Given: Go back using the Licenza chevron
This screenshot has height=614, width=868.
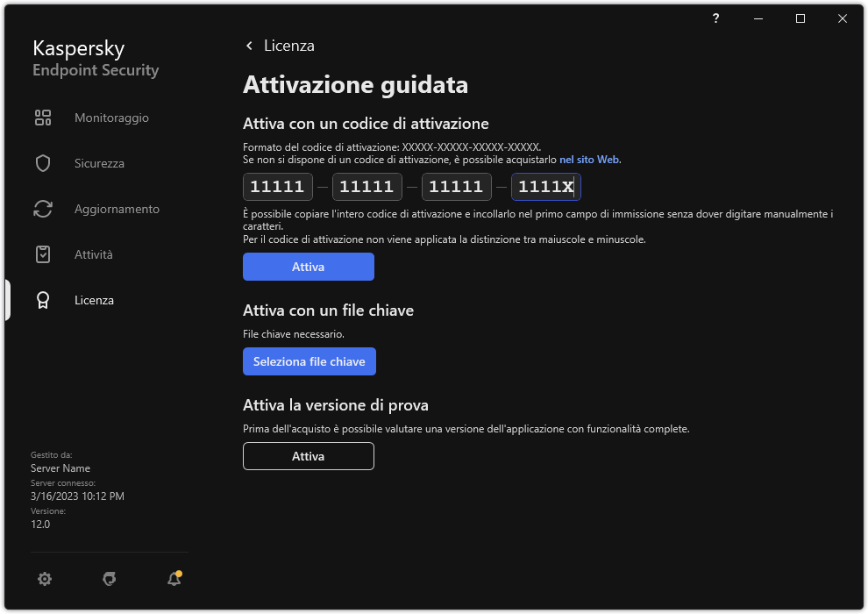Looking at the screenshot, I should pos(250,46).
